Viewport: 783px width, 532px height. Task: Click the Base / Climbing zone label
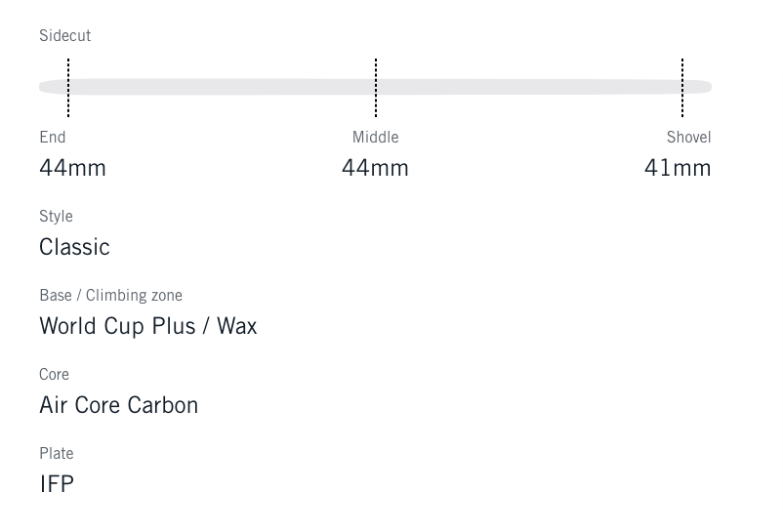[110, 296]
